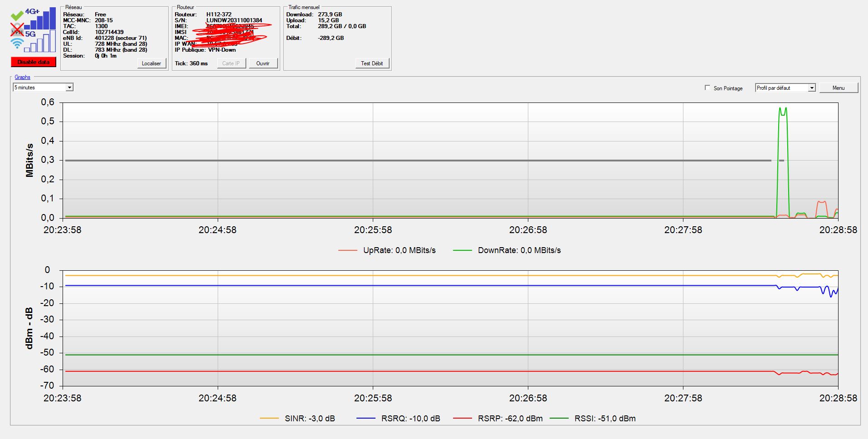Click the IP Publique value VPN-Down
868x439 pixels.
(222, 50)
